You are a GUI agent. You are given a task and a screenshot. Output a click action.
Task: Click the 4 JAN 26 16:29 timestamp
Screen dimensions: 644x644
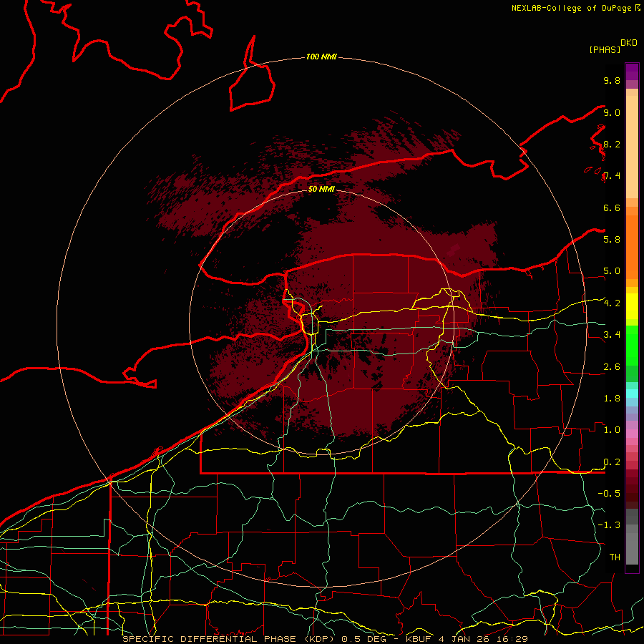point(483,639)
